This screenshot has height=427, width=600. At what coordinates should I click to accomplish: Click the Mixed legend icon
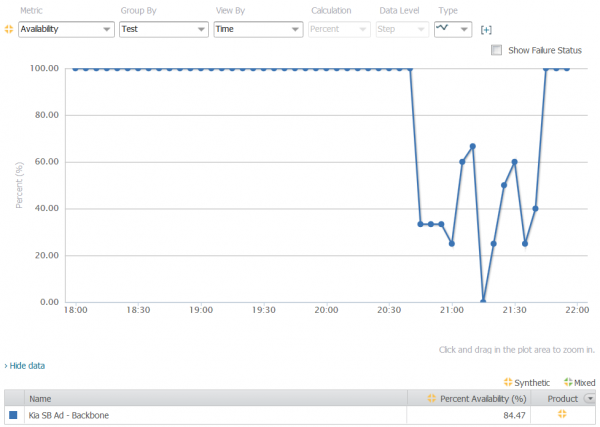tap(568, 382)
